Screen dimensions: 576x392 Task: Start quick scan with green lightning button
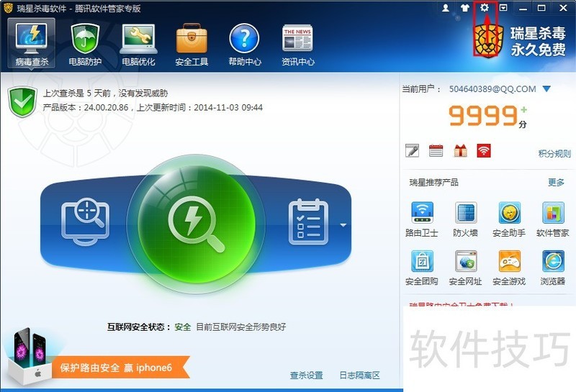(x=196, y=224)
